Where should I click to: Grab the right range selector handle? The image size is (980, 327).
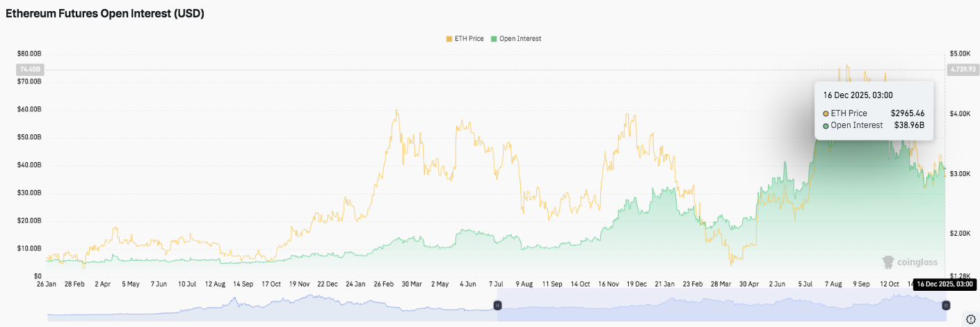[x=946, y=305]
